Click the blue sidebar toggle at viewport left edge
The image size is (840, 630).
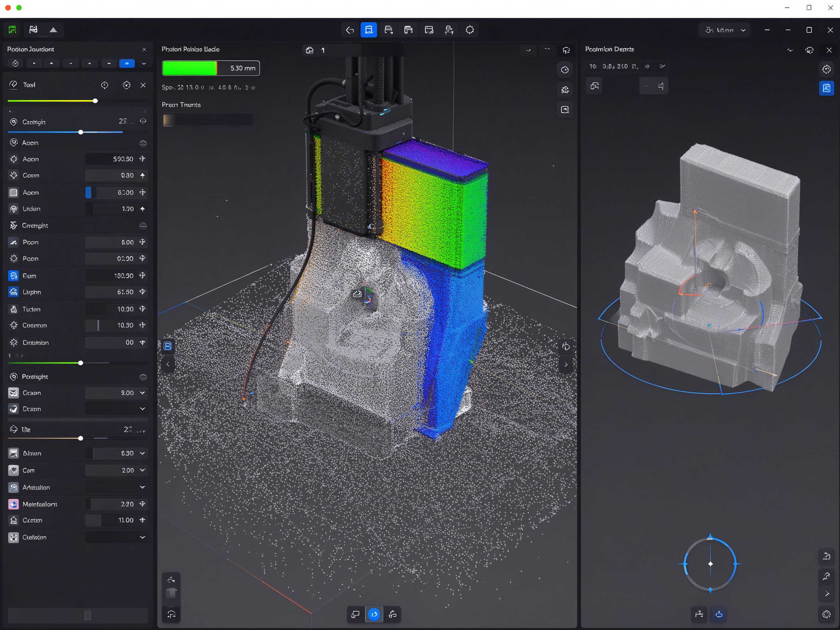pyautogui.click(x=168, y=346)
